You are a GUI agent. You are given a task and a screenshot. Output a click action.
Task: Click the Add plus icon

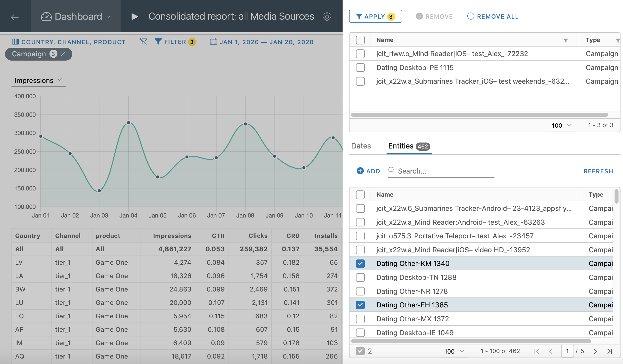360,171
